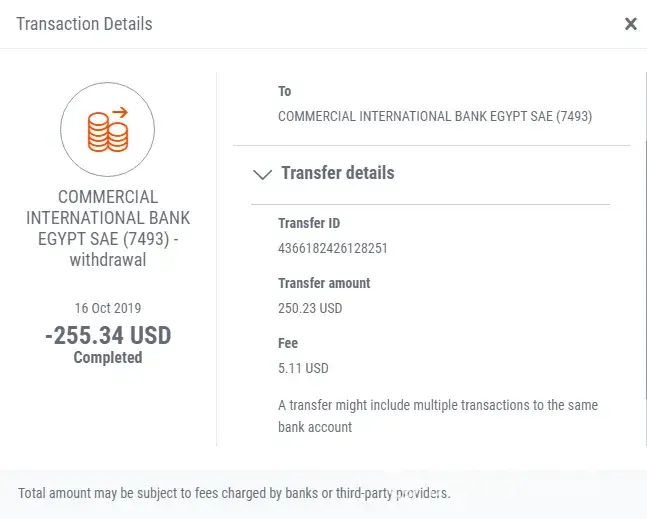Click the Transaction Details title
The width and height of the screenshot is (647, 519).
(x=85, y=24)
